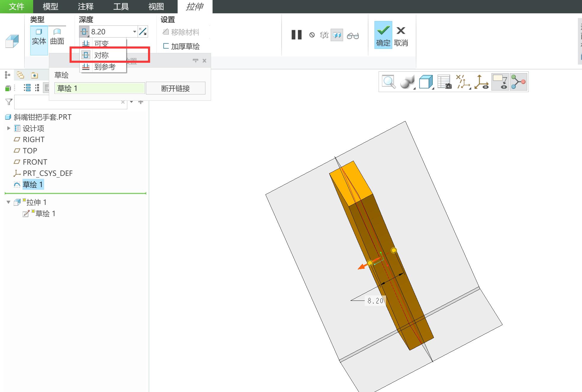This screenshot has height=392, width=582.
Task: Expand the 设计项 tree node
Action: click(9, 128)
